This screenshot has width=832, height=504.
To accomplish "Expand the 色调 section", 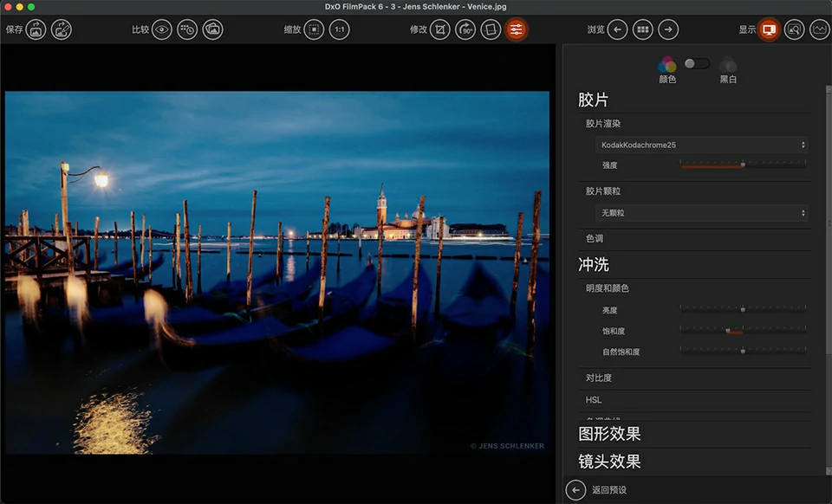I will [595, 238].
